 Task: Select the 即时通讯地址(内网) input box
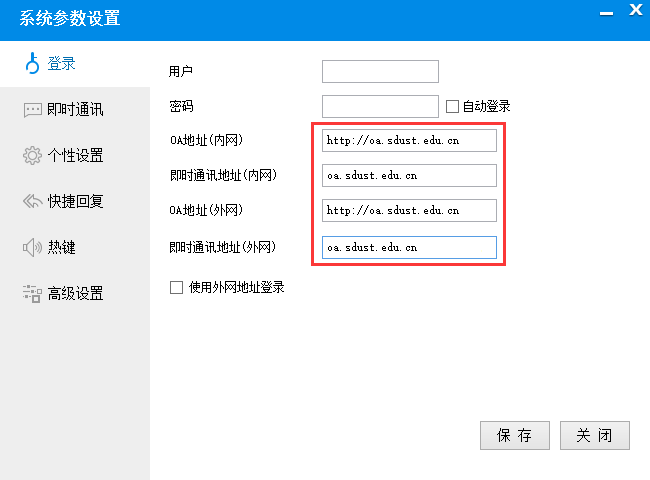409,176
